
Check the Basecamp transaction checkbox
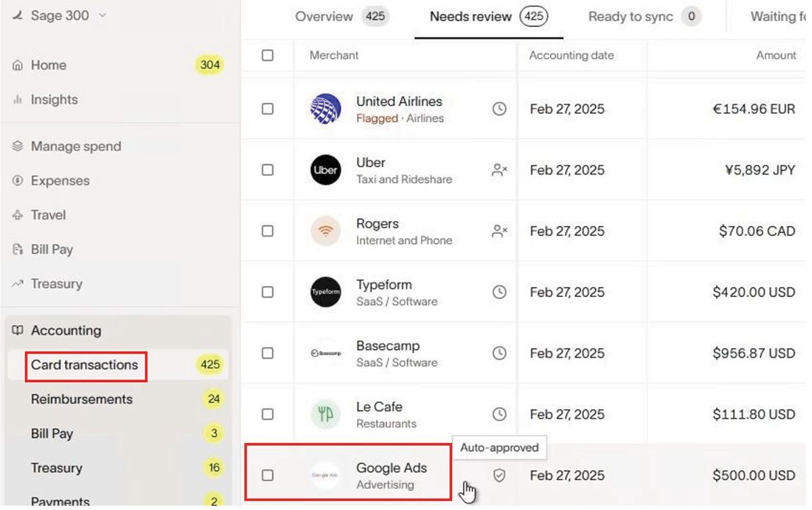click(267, 353)
